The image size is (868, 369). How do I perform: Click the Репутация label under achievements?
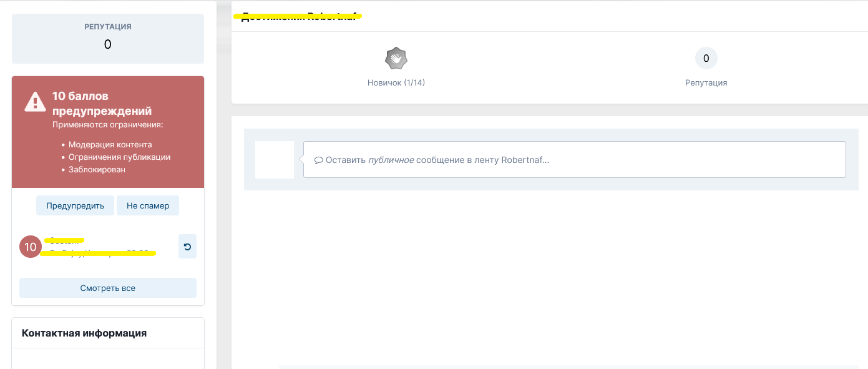[706, 82]
